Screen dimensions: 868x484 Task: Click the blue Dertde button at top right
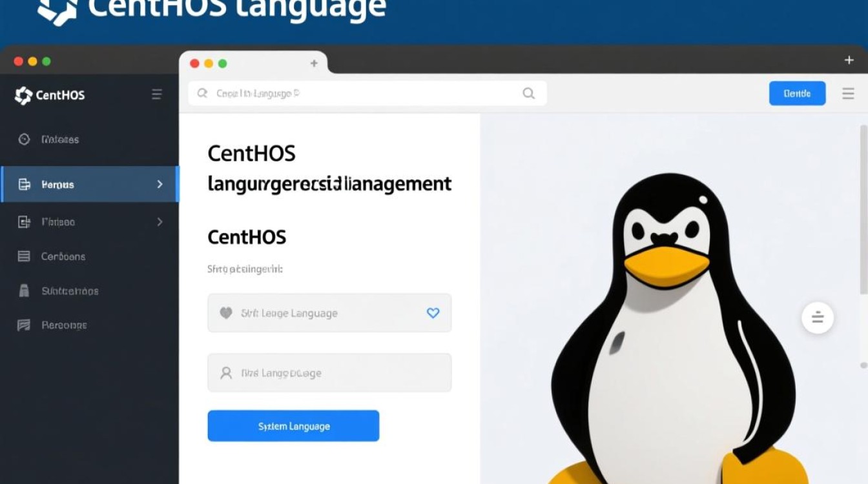tap(797, 93)
